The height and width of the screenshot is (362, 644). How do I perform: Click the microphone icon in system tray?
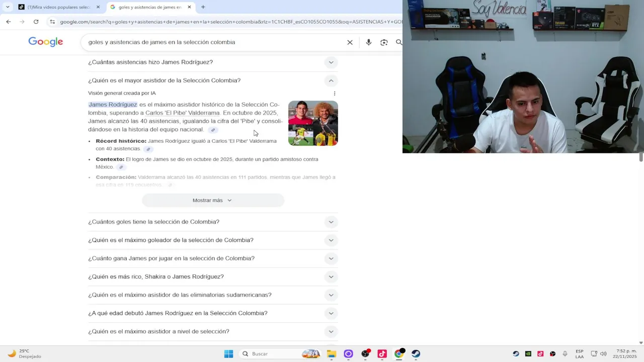pos(565,354)
